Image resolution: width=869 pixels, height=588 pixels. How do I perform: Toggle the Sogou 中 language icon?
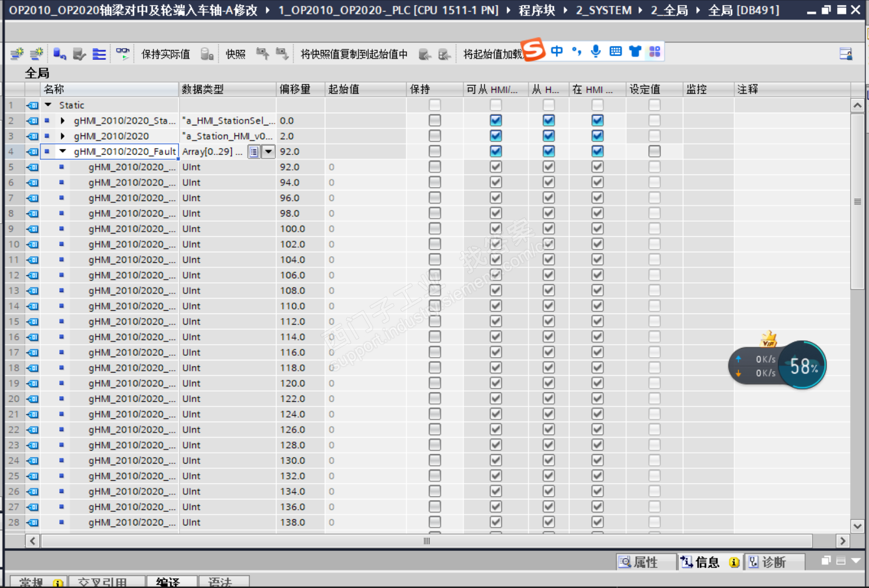tap(557, 51)
